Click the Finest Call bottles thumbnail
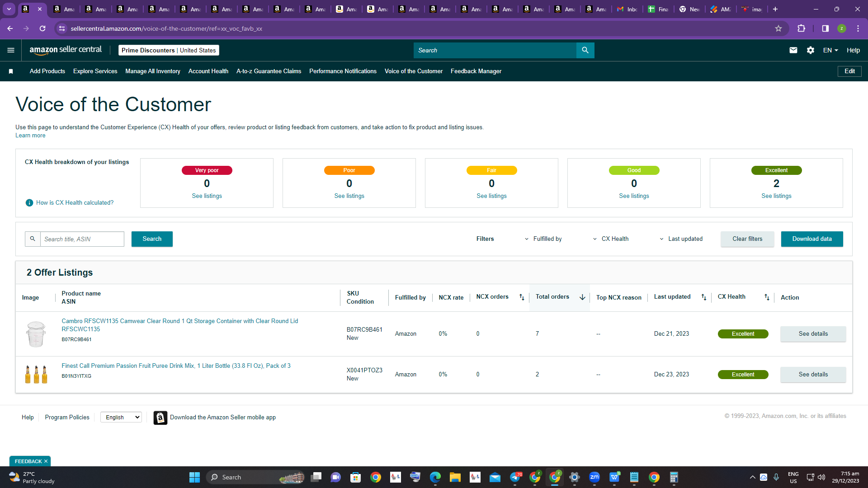 36,375
